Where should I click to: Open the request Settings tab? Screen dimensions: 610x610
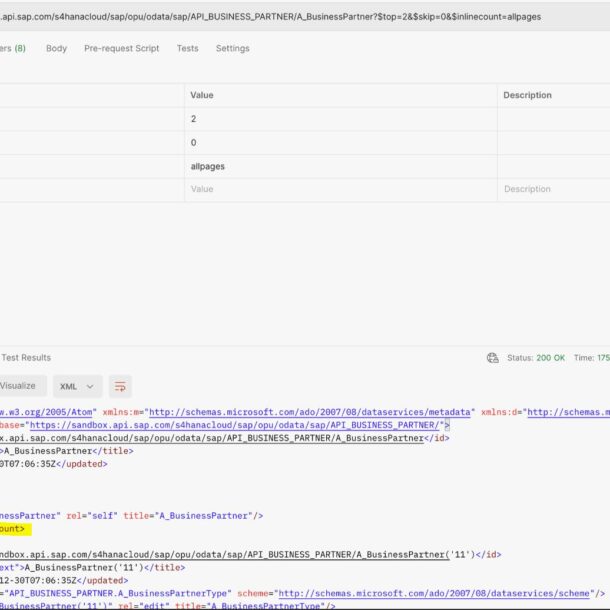coord(233,48)
